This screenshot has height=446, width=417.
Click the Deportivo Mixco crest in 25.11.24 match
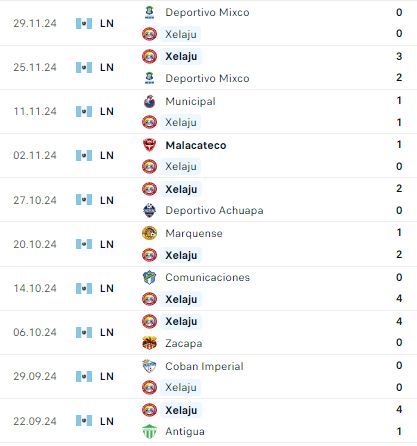[149, 78]
